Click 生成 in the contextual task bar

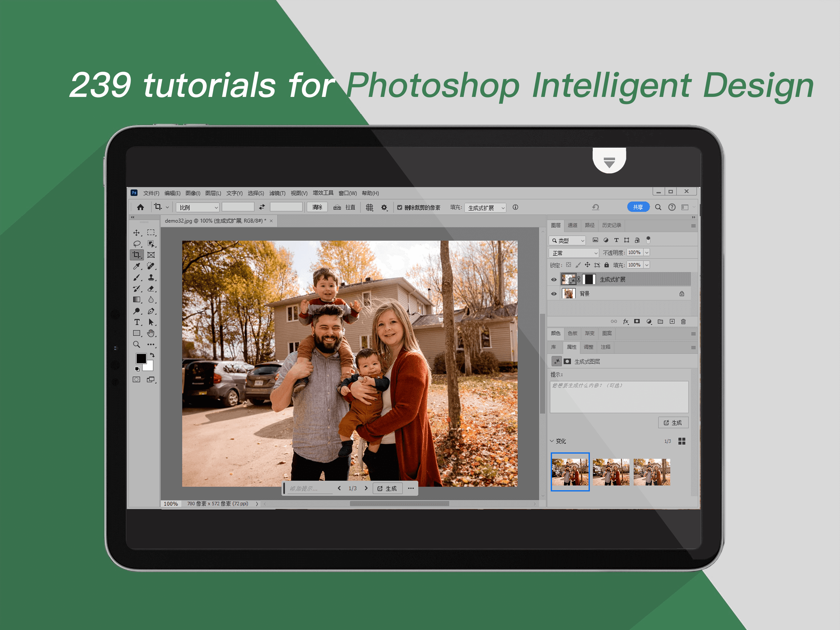point(387,488)
